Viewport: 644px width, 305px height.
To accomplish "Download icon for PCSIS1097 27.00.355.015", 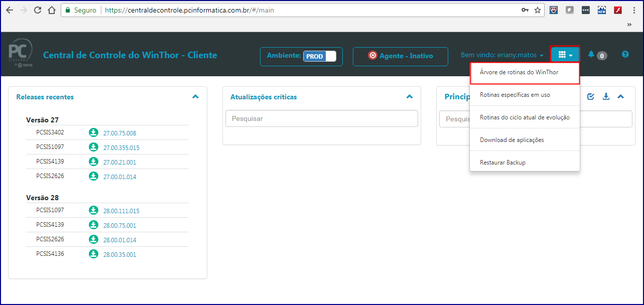I will pos(93,147).
